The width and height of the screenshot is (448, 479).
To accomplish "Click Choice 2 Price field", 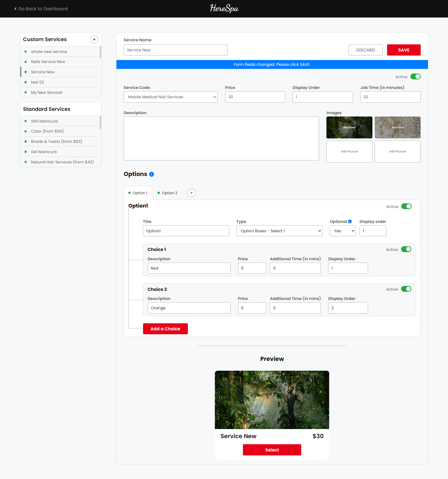I will [252, 308].
